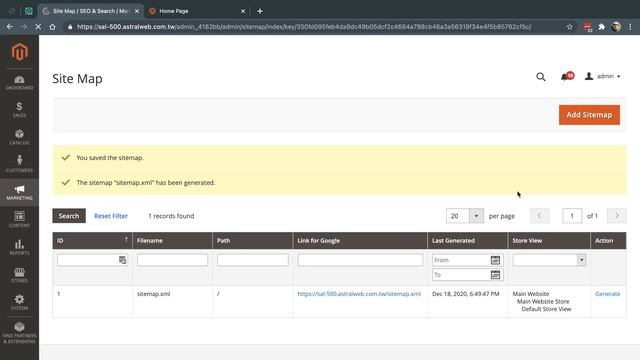
Task: Click the Filename filter input
Action: (172, 260)
